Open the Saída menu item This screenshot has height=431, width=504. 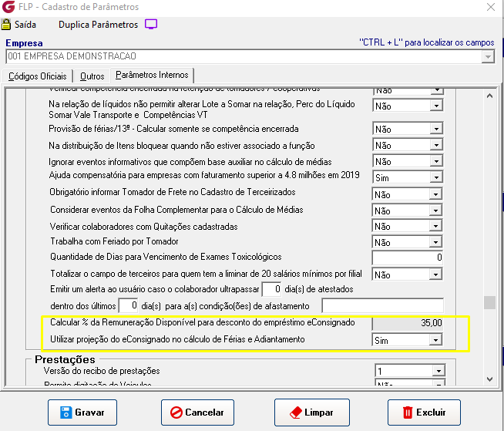(x=25, y=25)
